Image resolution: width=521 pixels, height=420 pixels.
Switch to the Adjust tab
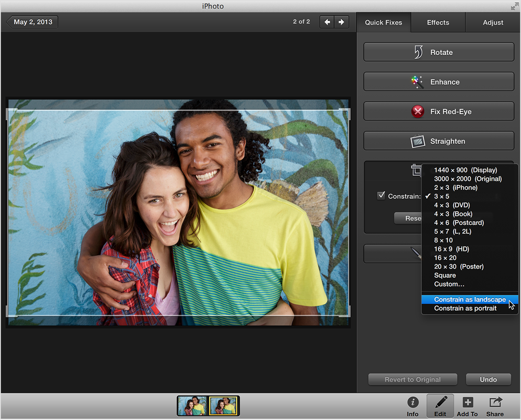click(493, 23)
